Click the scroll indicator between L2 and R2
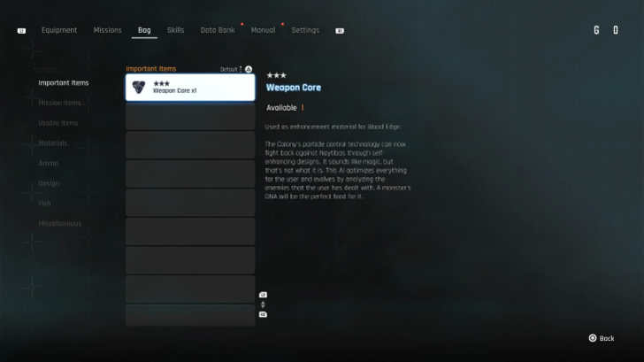 click(263, 304)
